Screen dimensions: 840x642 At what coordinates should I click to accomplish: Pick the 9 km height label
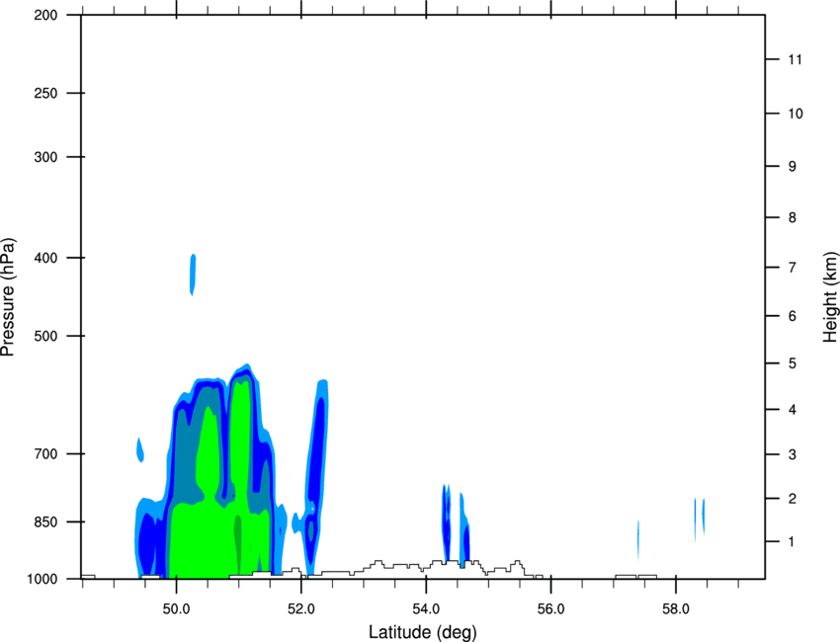pos(792,167)
